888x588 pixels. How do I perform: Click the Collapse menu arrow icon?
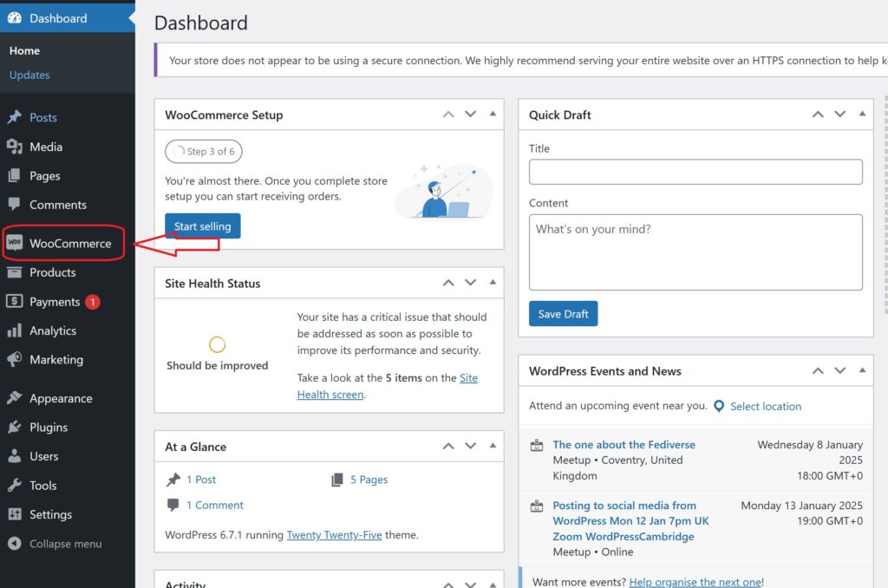point(15,543)
